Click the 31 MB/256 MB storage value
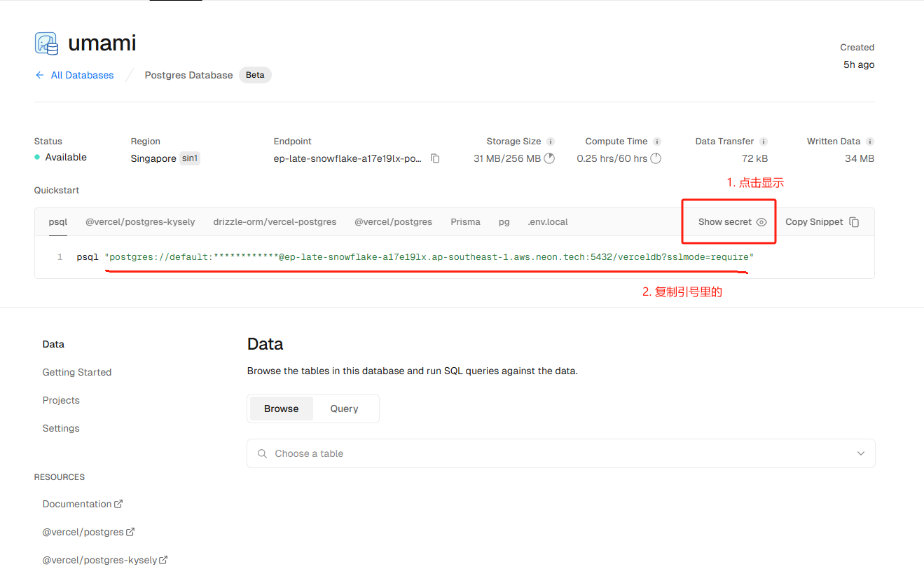924x583 pixels. 507,158
